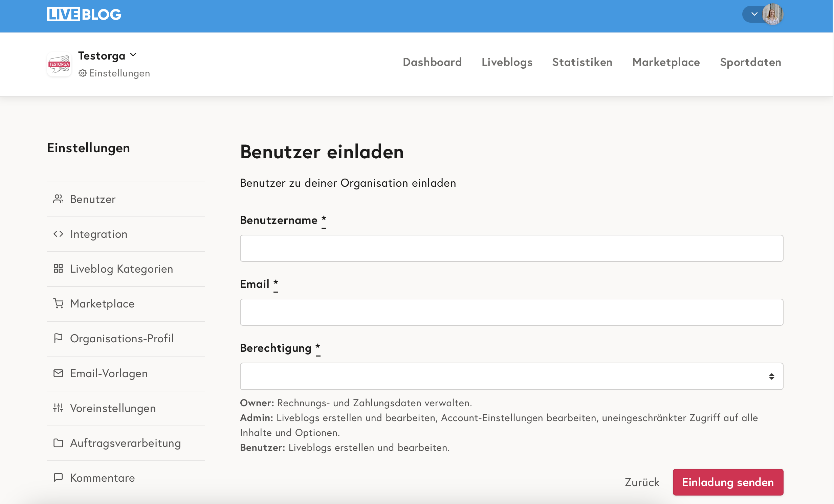Click the Marketplace shopping cart icon
Viewport: 834px width, 504px height.
(58, 303)
